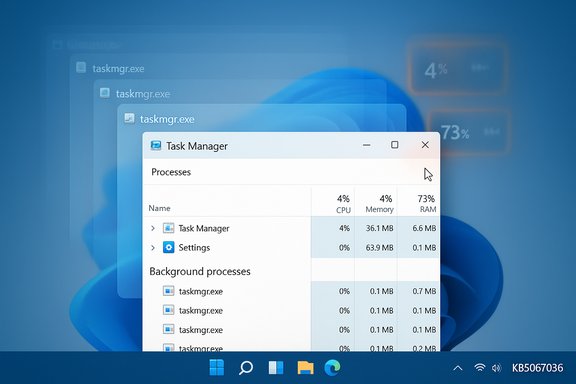
Task: Open the volume speaker tray icon
Action: point(496,368)
